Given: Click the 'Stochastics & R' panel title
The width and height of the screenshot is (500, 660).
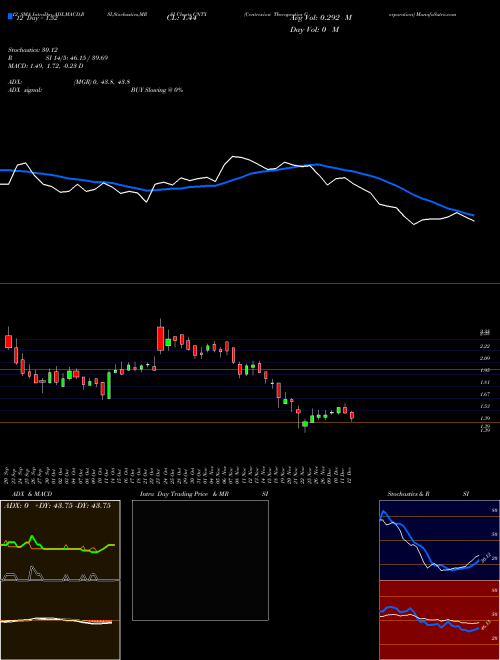Looking at the screenshot, I should pyautogui.click(x=409, y=494).
